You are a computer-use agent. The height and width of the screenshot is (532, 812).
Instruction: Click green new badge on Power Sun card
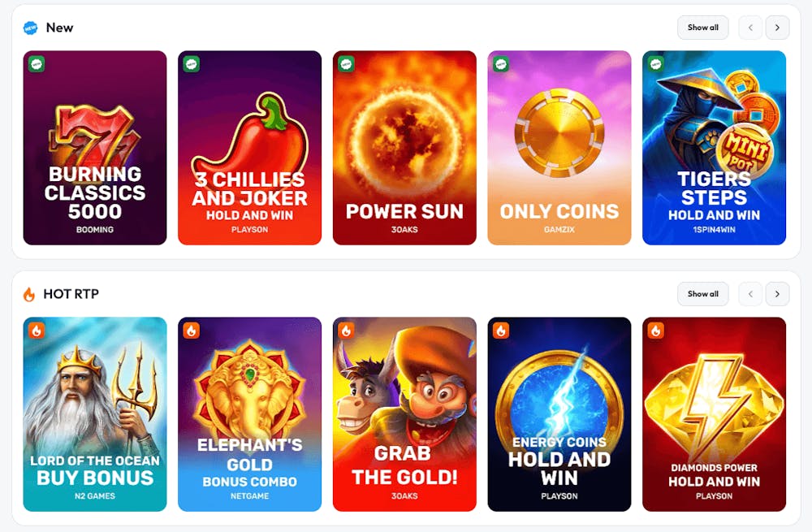(x=346, y=64)
